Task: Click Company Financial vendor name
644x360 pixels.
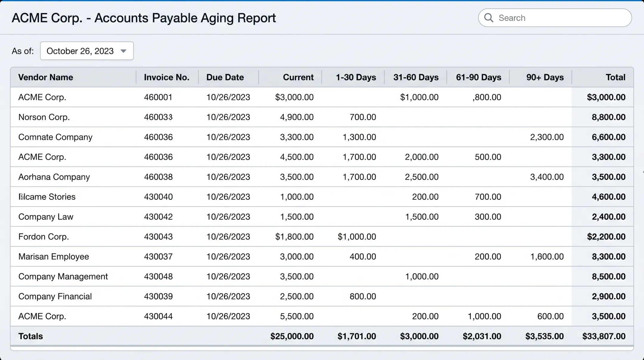Action: click(55, 296)
